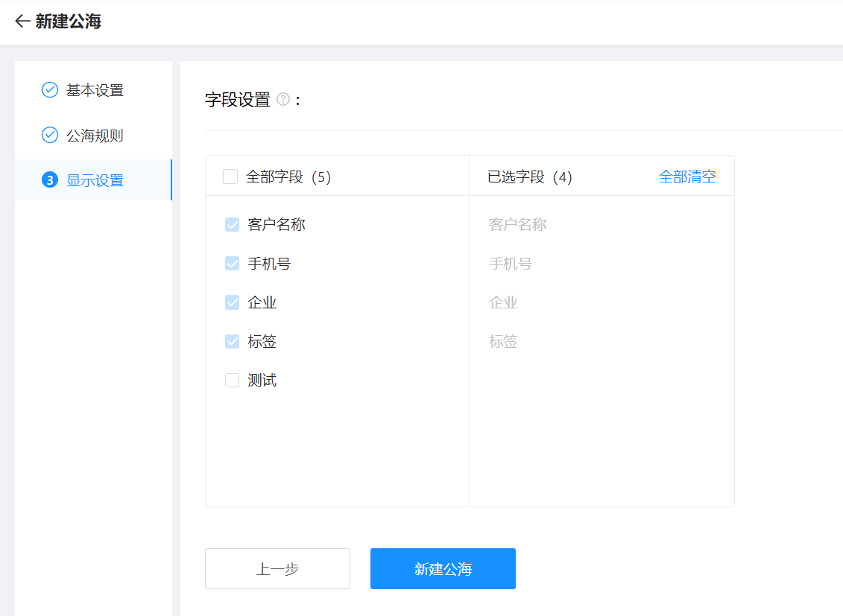Uncheck the 企业 field checkbox
Image resolution: width=843 pixels, height=616 pixels.
tap(232, 302)
